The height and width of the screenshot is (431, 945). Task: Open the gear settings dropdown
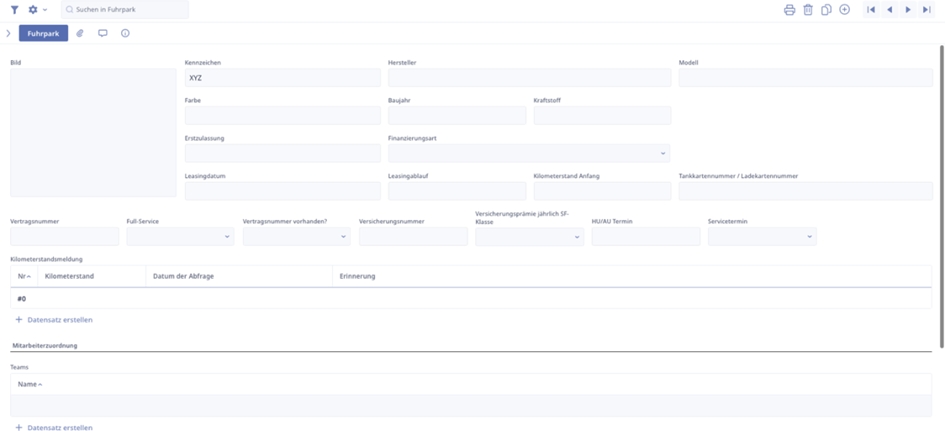coord(37,9)
